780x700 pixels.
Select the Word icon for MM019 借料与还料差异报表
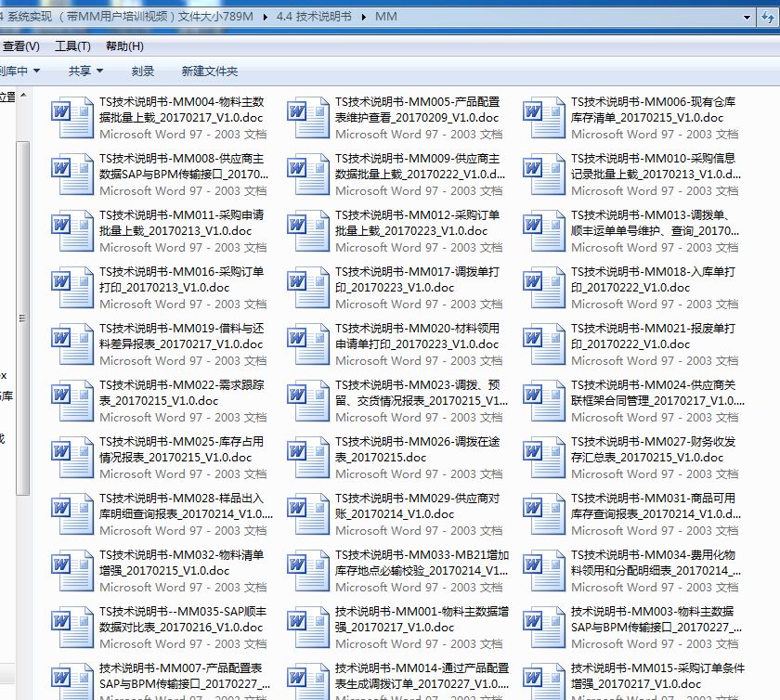pyautogui.click(x=72, y=344)
